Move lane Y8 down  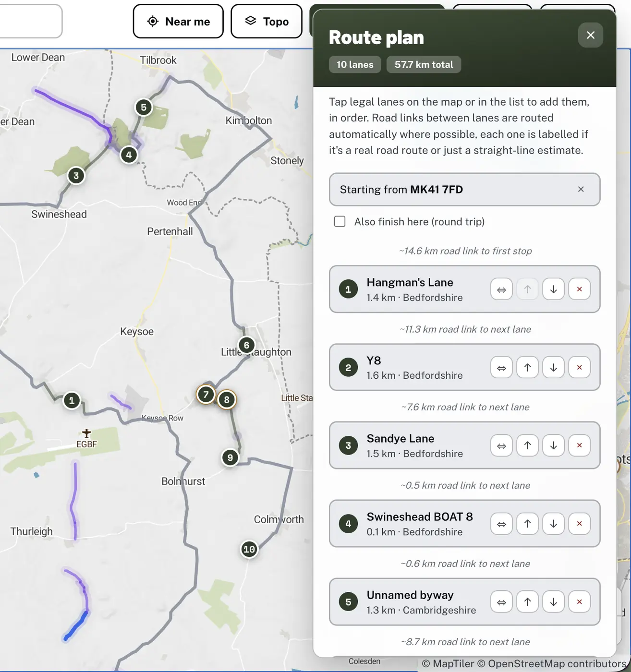(x=553, y=368)
